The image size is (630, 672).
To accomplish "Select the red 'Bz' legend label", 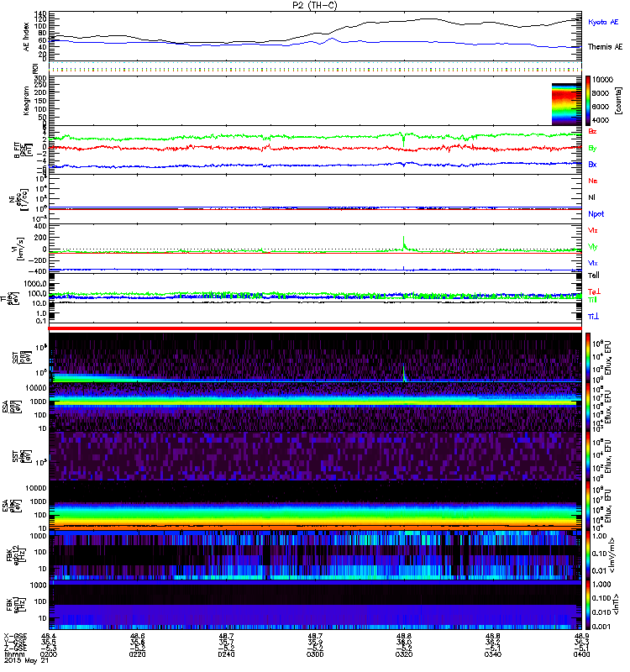I will [x=592, y=131].
